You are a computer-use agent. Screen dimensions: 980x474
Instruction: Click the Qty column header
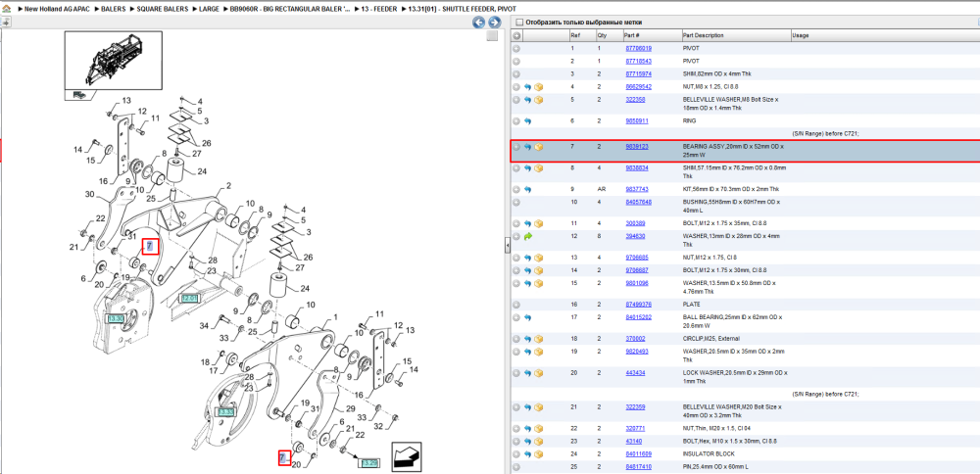(602, 35)
